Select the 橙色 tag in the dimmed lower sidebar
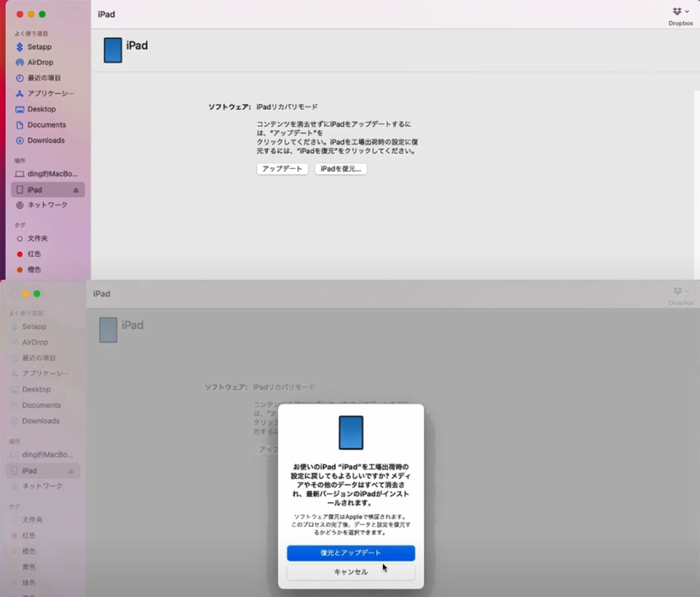The height and width of the screenshot is (597, 700). pyautogui.click(x=23, y=551)
